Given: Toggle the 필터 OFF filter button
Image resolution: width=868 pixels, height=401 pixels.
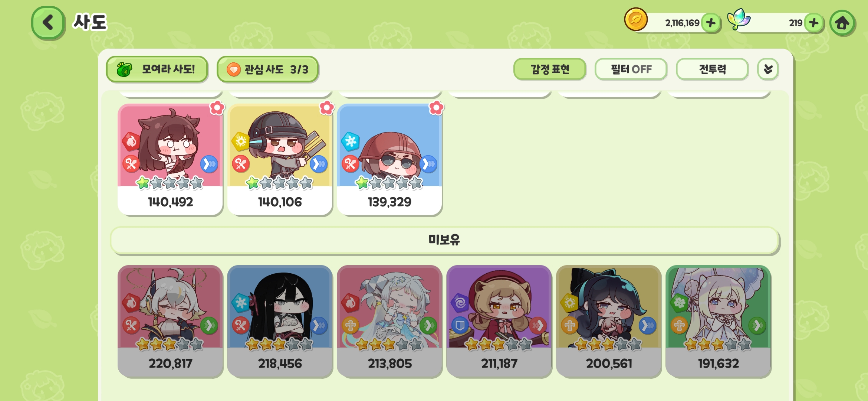Looking at the screenshot, I should tap(631, 69).
